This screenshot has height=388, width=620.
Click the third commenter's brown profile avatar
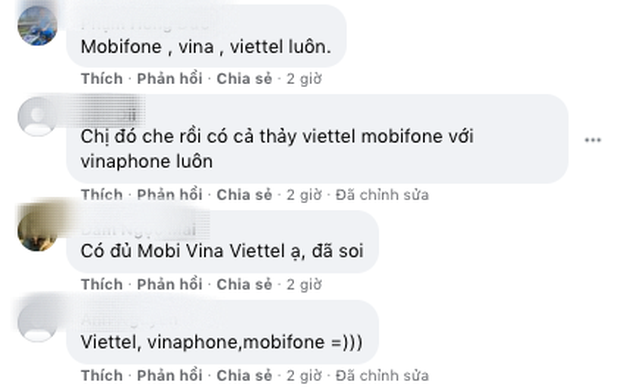pos(38,231)
